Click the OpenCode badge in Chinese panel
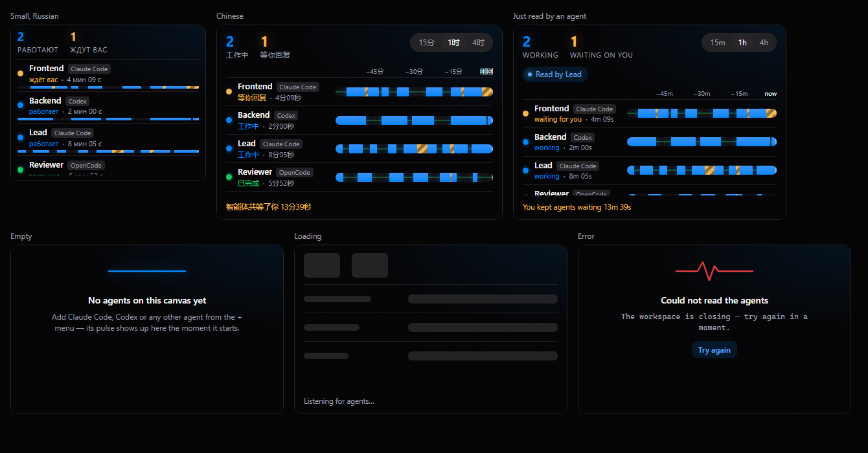This screenshot has width=868, height=453. (295, 172)
